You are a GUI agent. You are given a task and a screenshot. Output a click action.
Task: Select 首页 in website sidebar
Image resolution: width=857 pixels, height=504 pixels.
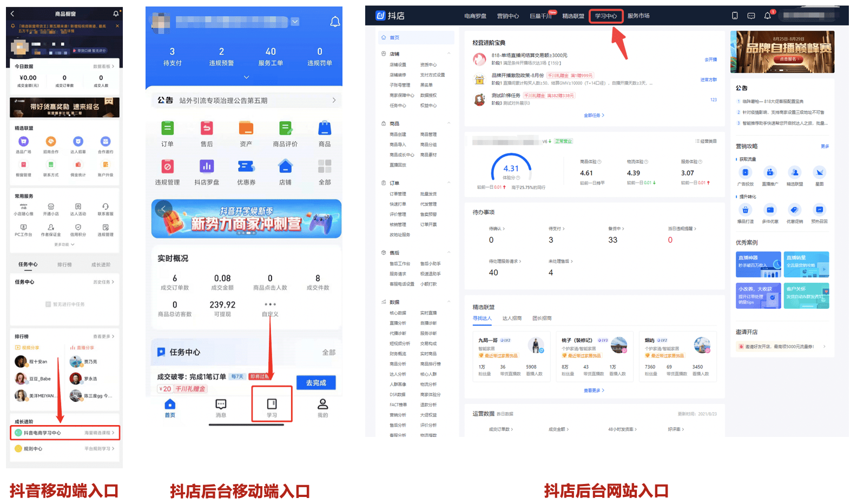click(x=416, y=37)
